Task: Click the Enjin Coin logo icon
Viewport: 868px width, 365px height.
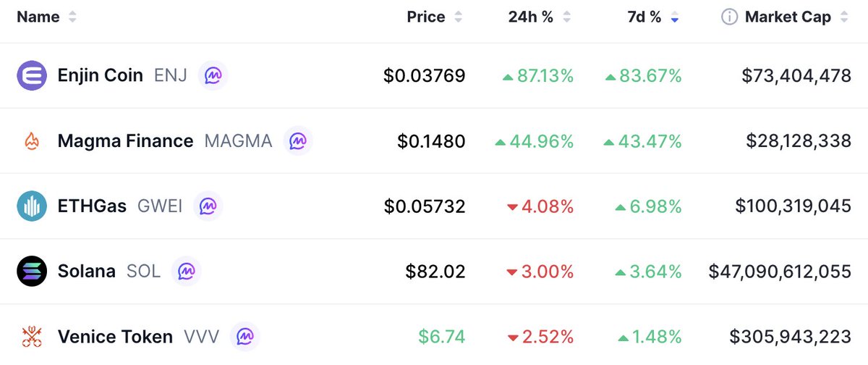Action: pos(31,75)
